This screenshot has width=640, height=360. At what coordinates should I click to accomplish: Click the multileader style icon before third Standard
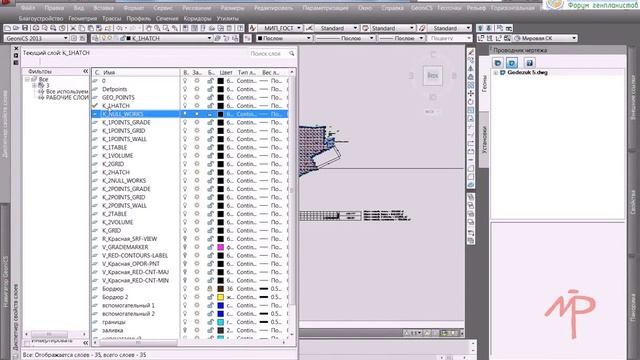422,28
